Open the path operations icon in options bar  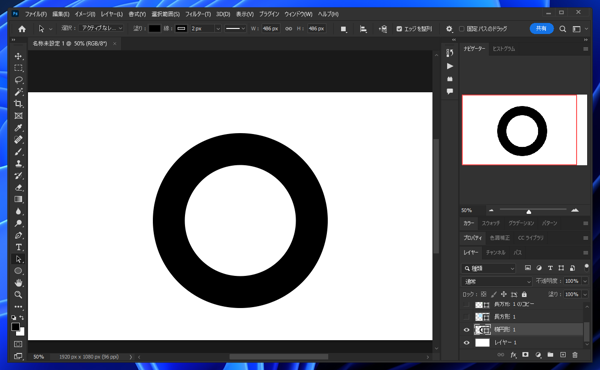tap(344, 29)
